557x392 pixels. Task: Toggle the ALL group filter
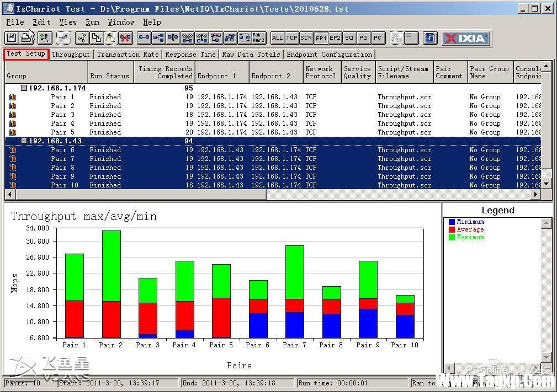277,38
